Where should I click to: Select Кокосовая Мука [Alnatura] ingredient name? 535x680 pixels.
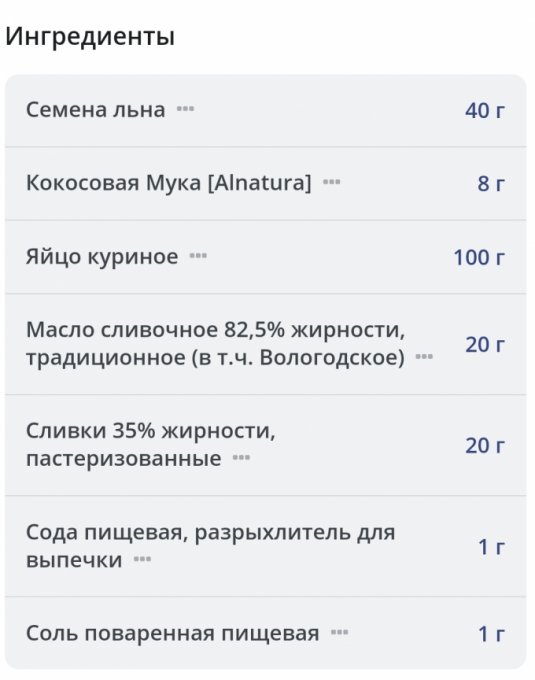coord(169,183)
